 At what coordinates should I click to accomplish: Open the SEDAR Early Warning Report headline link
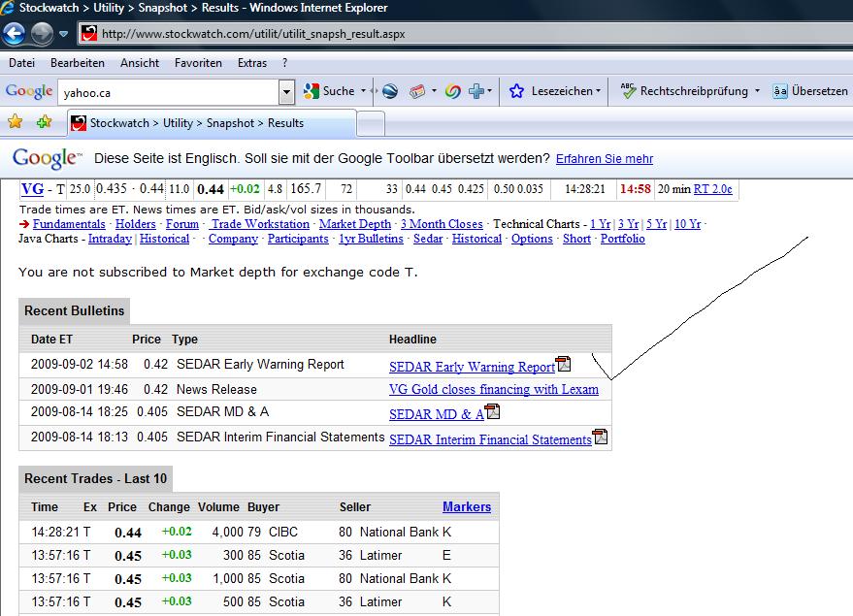point(473,367)
